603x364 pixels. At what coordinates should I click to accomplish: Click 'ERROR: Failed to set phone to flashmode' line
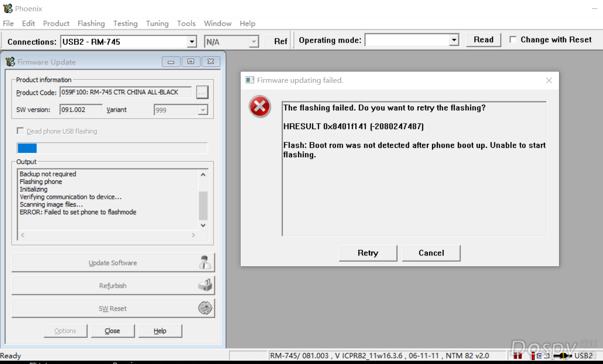[78, 212]
